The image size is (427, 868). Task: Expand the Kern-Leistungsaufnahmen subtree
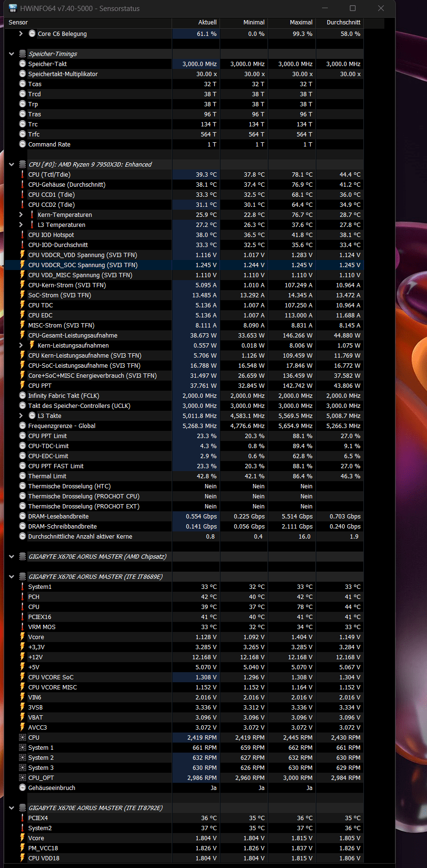coord(21,345)
